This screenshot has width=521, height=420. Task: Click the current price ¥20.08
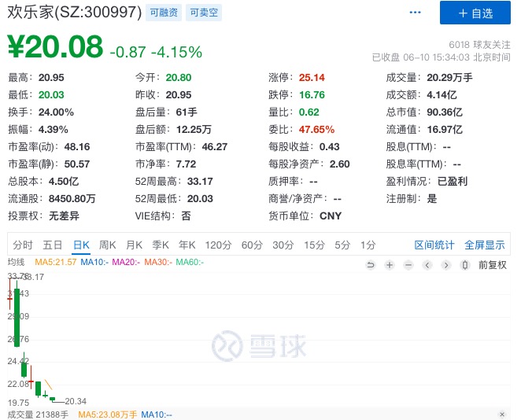[55, 46]
